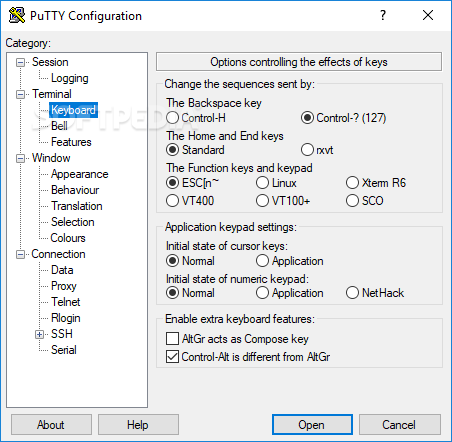The height and width of the screenshot is (442, 452).
Task: Open Appearance settings
Action: pyautogui.click(x=79, y=174)
